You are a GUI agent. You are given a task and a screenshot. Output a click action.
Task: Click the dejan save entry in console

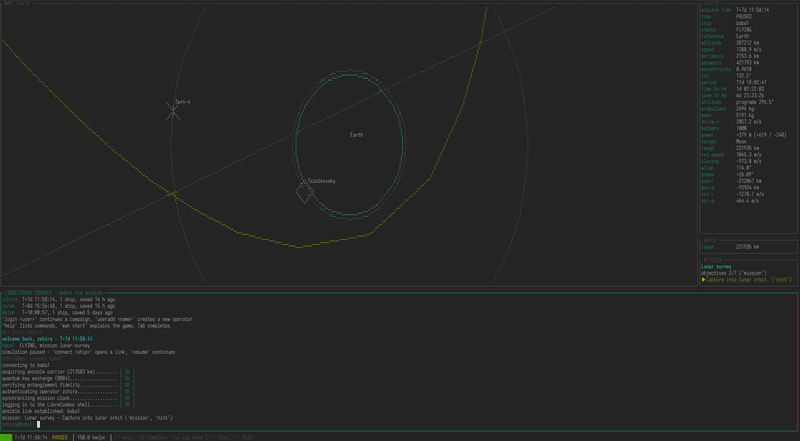pos(58,312)
